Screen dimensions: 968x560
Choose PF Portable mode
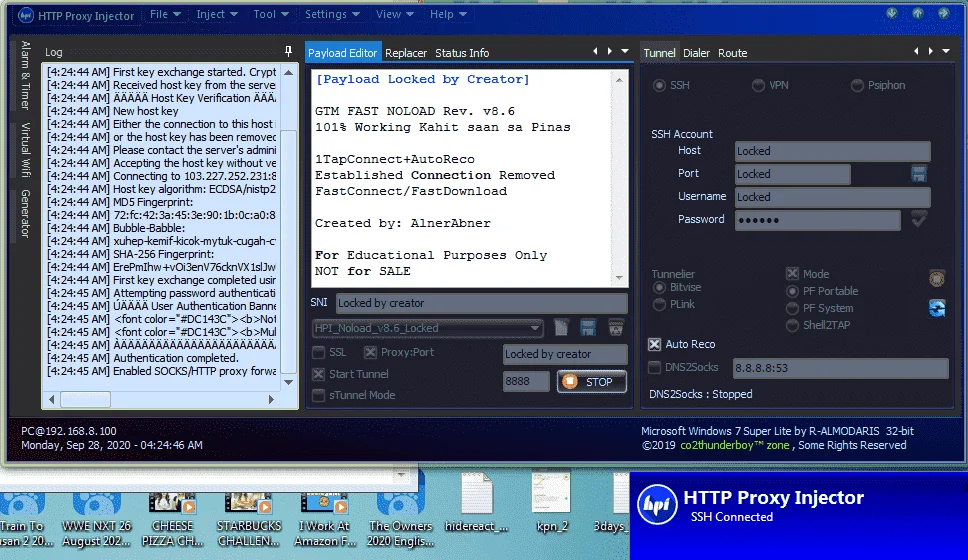792,291
